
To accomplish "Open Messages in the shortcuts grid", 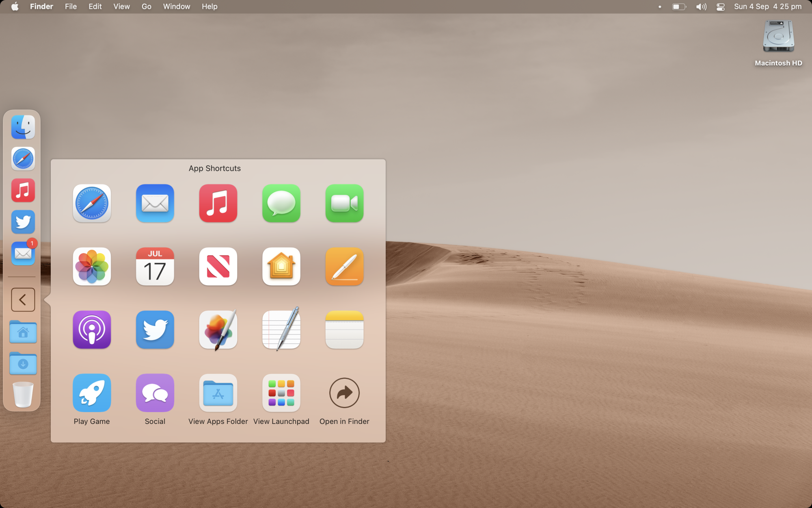I will coord(281,203).
